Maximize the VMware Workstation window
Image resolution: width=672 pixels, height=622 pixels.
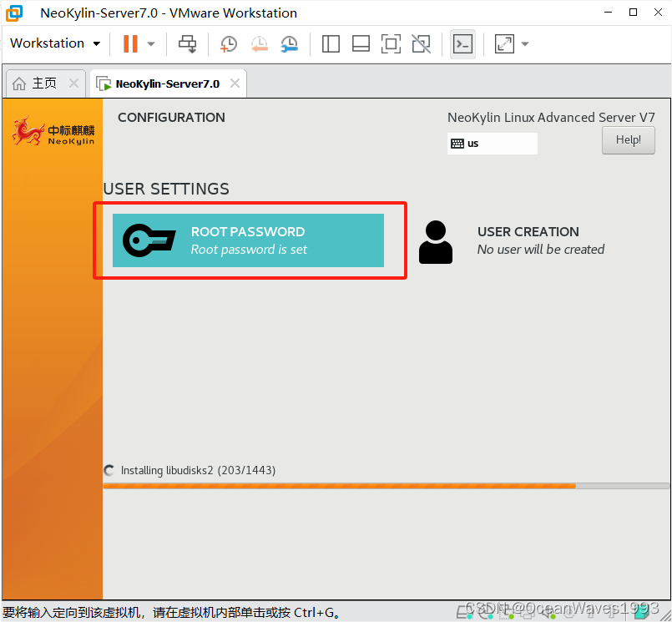tap(633, 13)
